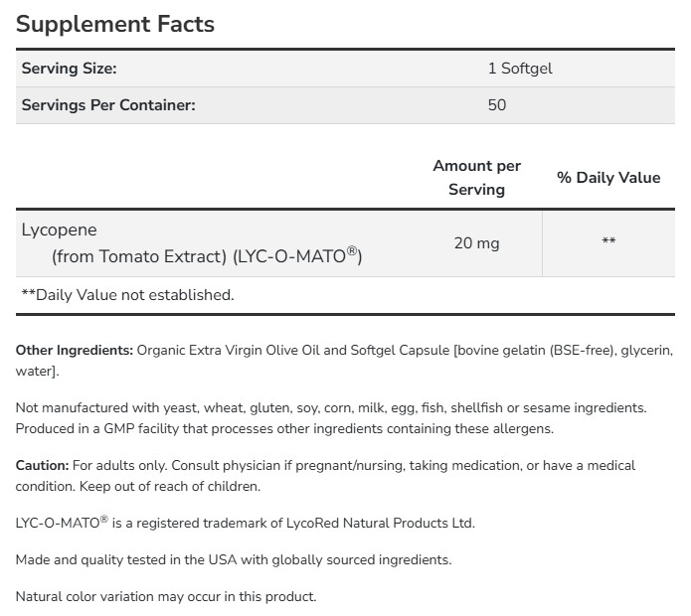Click the double asterisk in Daily Value cell
This screenshot has width=691, height=616.
[x=608, y=242]
